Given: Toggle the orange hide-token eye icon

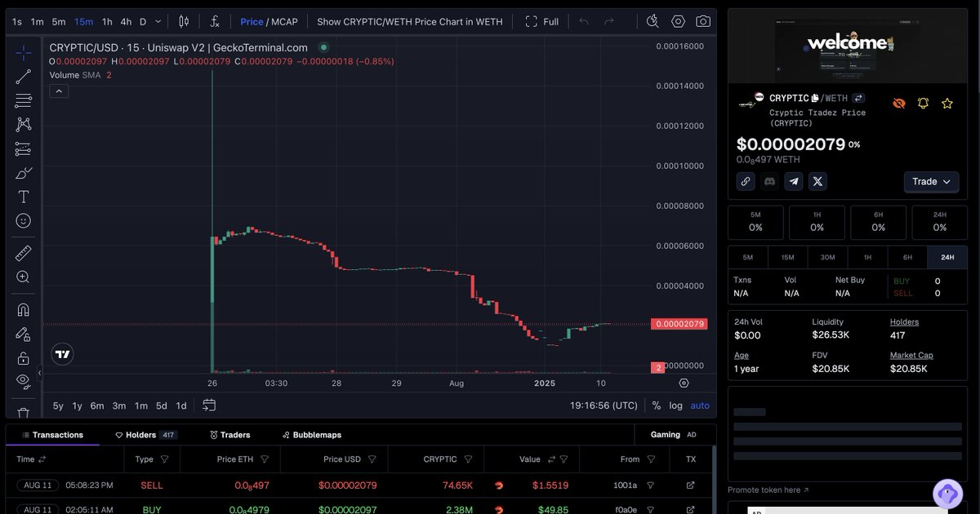Looking at the screenshot, I should coord(899,104).
